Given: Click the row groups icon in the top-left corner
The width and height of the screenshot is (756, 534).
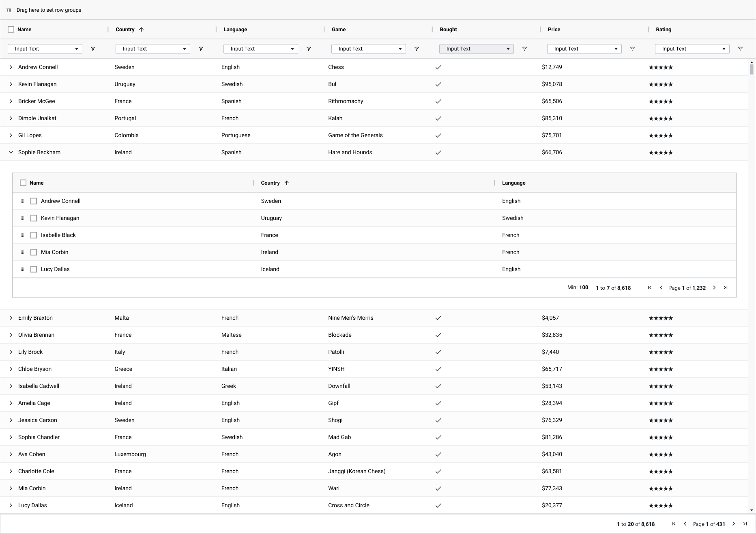Looking at the screenshot, I should pyautogui.click(x=8, y=9).
